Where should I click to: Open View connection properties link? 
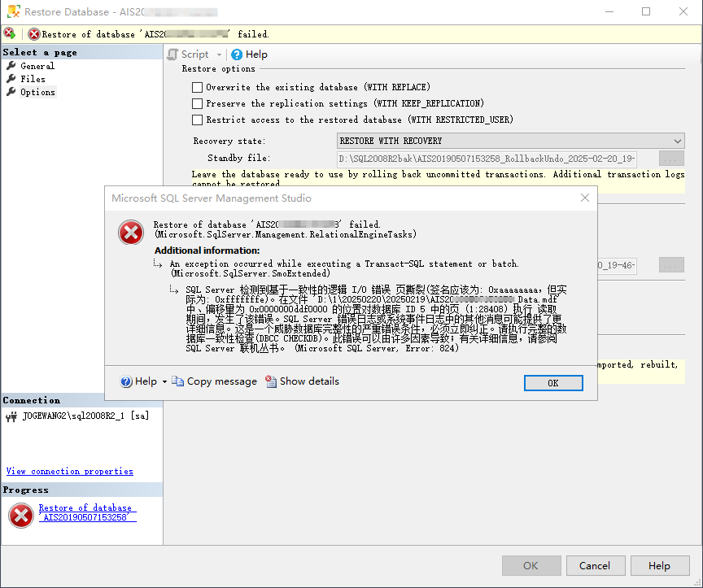point(69,471)
